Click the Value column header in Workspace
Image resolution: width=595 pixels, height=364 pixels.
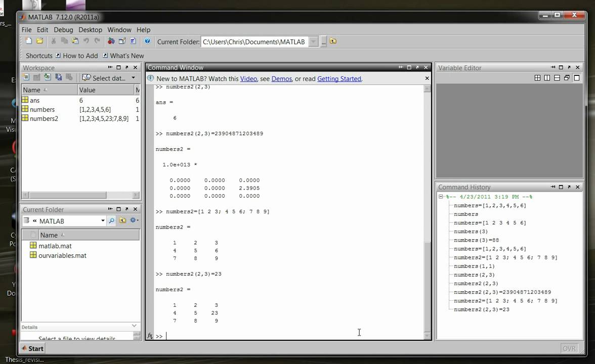coord(106,90)
